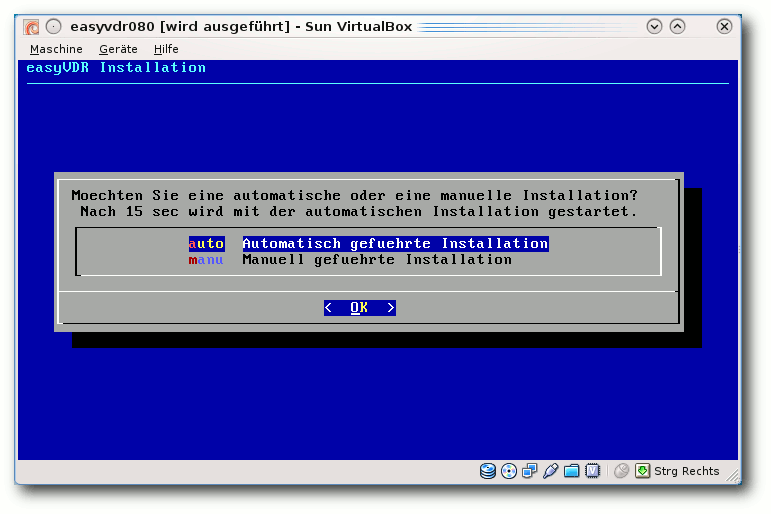Click the 'Strg Rechts' host key label

pos(686,471)
